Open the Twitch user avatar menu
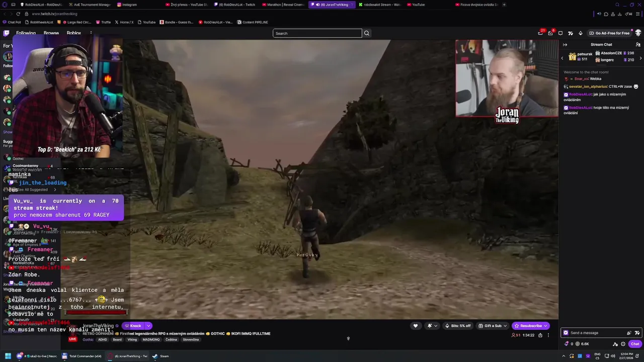Viewport: 644px width, 362px height. 638,33
